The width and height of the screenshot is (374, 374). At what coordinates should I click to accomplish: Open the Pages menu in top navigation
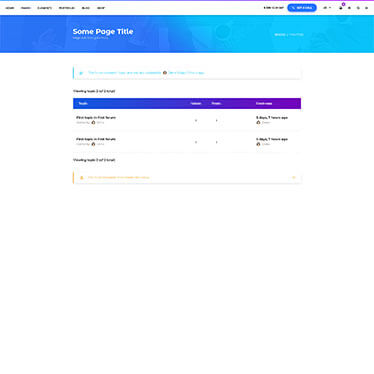click(26, 8)
